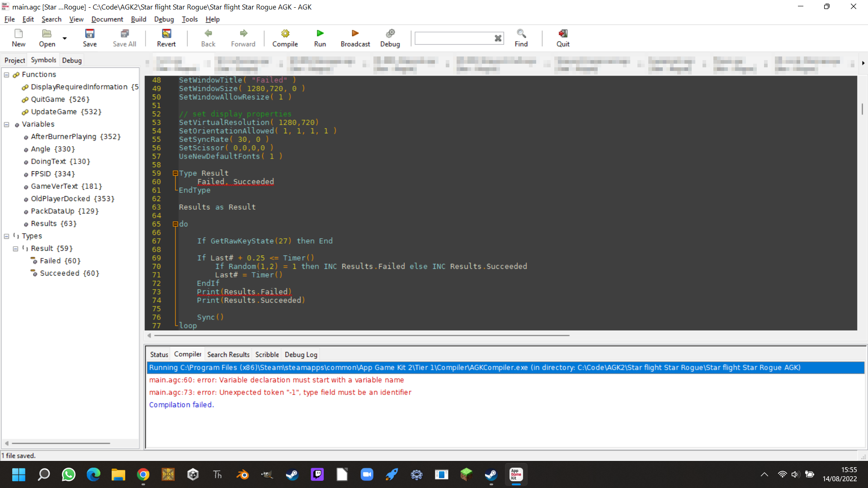Quit the application via Quit icon

[563, 38]
